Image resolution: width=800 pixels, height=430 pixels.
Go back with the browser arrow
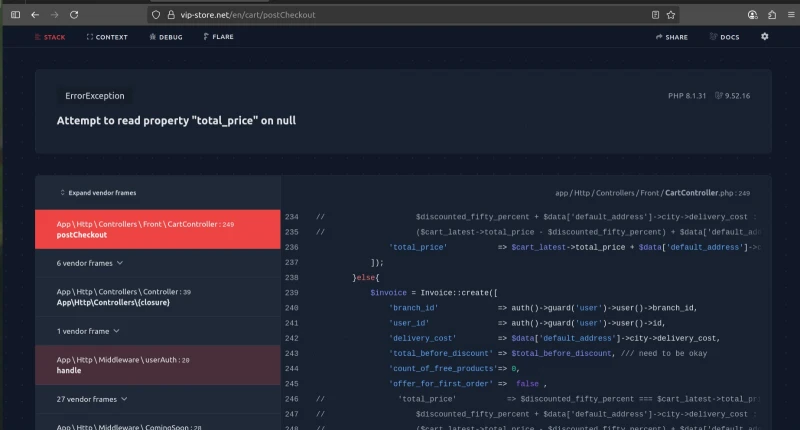(35, 15)
